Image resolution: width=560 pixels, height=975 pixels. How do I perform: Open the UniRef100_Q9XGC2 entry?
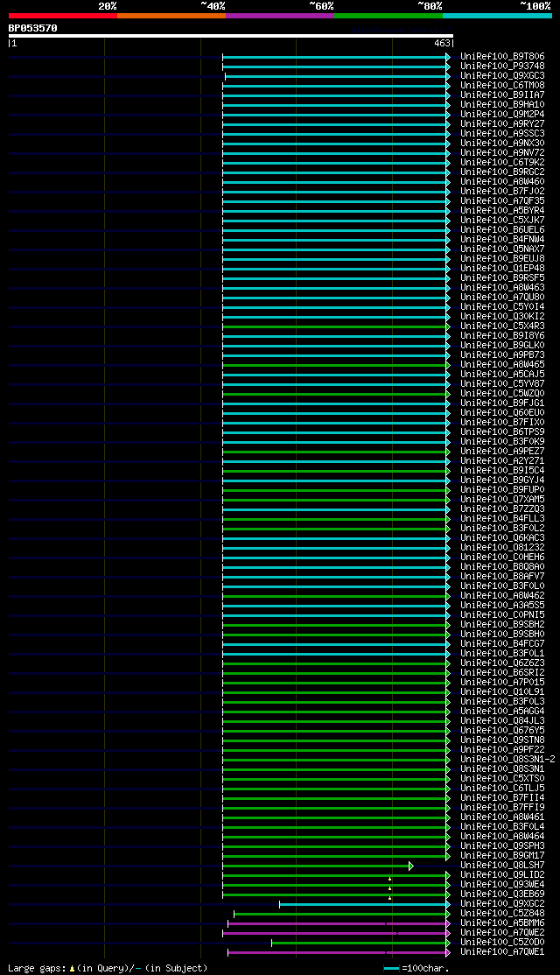pos(502,903)
